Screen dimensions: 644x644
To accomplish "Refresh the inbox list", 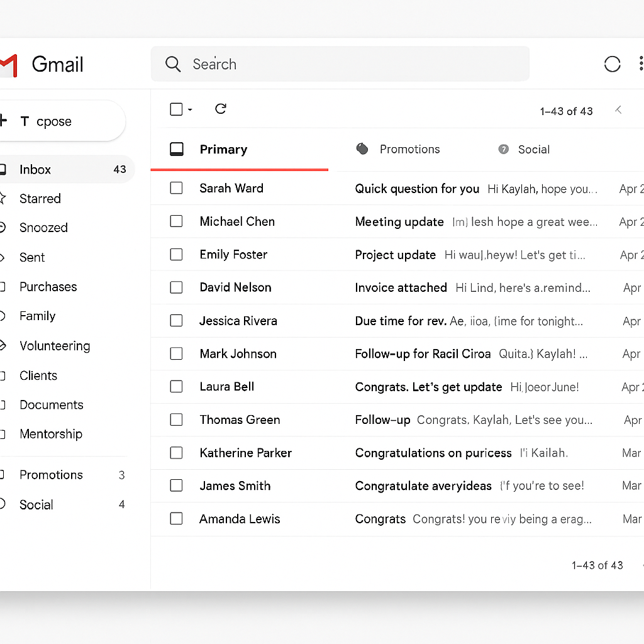I will [x=220, y=108].
